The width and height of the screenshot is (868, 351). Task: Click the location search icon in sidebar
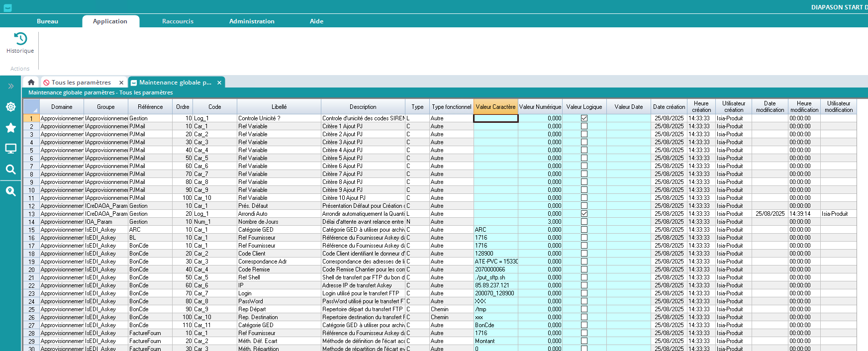click(x=10, y=191)
